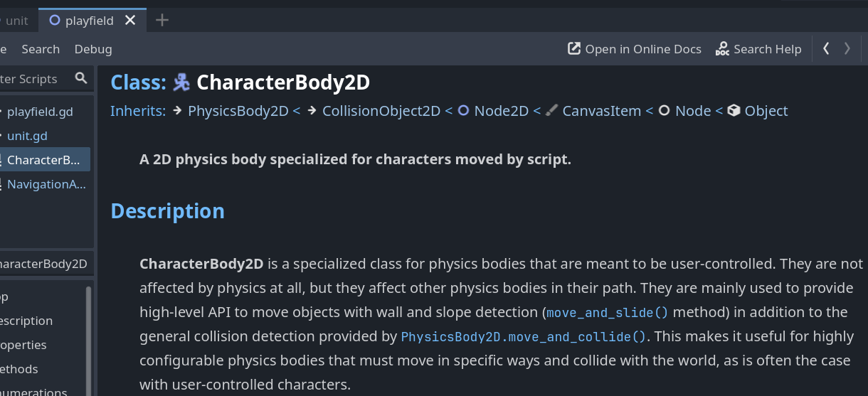Add a new scene with plus button

pyautogui.click(x=162, y=21)
